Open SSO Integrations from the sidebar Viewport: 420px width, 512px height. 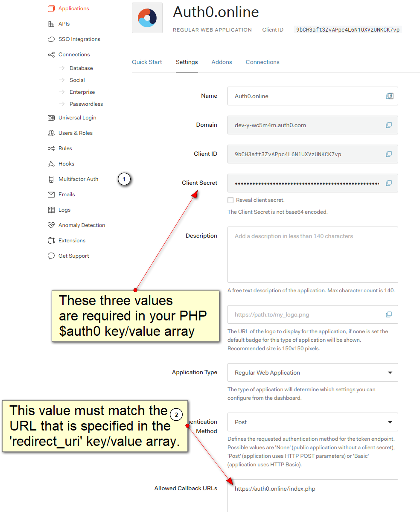(x=79, y=39)
